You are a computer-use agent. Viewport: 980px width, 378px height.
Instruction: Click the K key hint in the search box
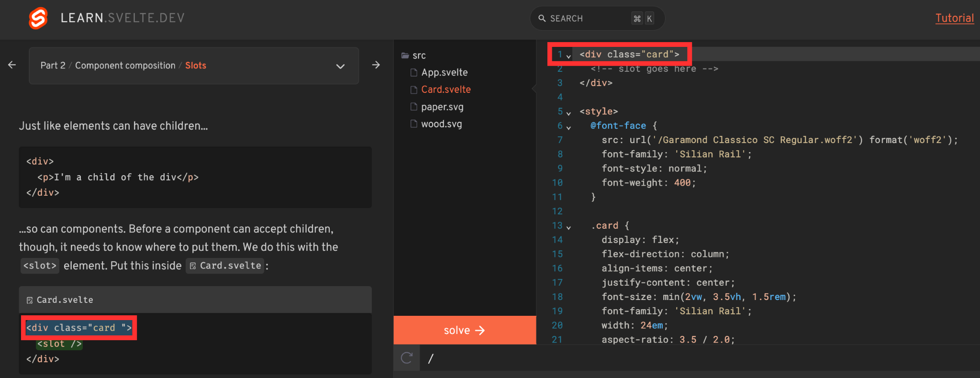(x=649, y=18)
